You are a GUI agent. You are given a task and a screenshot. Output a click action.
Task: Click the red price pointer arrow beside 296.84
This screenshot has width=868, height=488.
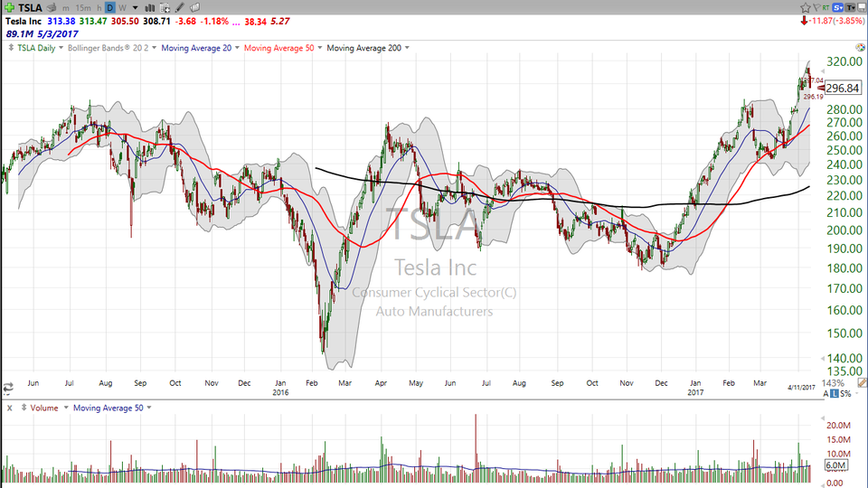[821, 88]
